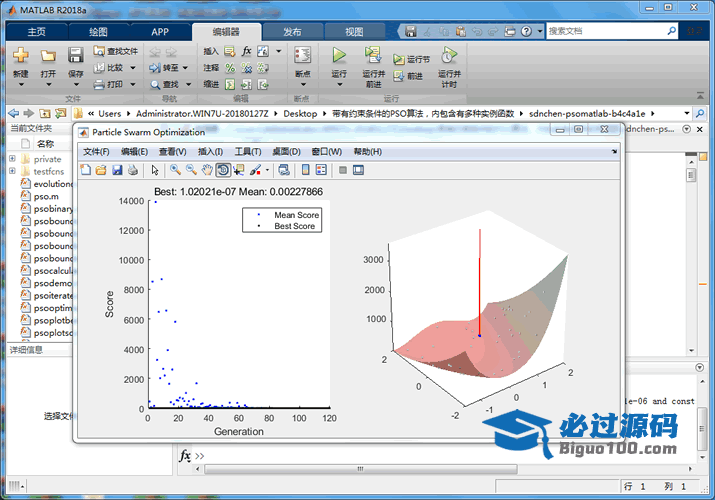Viewport: 715px width, 500px height.
Task: Click the Show Plot Tools icon
Action: [x=358, y=170]
